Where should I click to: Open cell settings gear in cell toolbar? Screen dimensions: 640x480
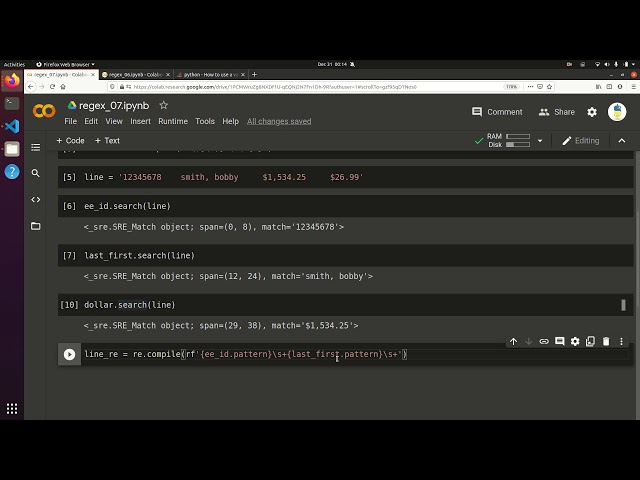pyautogui.click(x=575, y=341)
